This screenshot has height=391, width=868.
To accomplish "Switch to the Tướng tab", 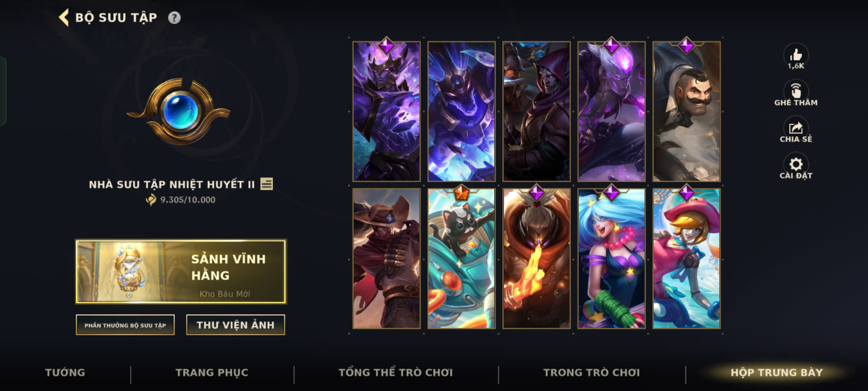I will click(65, 372).
